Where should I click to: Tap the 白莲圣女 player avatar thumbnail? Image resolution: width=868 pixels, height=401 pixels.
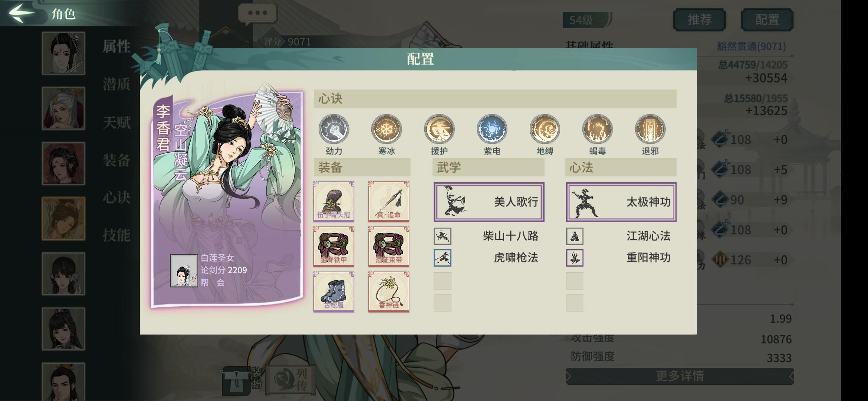point(184,271)
